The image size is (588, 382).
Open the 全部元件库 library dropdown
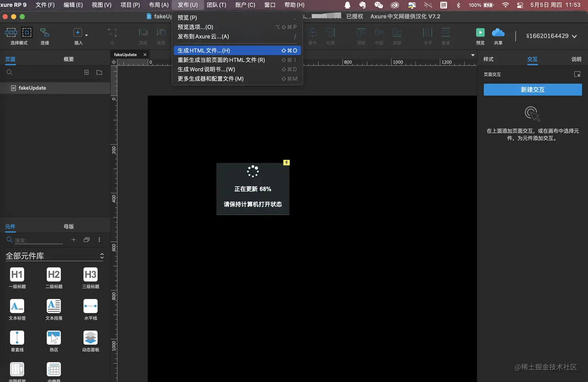point(55,256)
